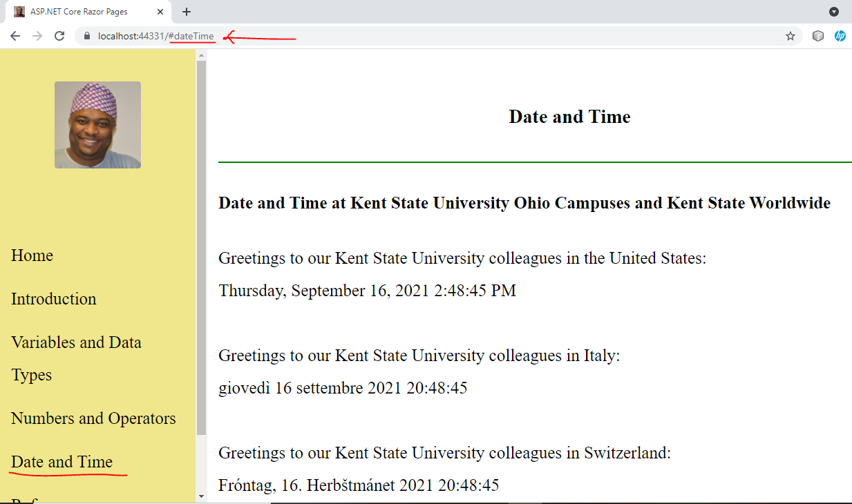Open the browser profile dropdown circle
This screenshot has height=504, width=852.
[834, 12]
